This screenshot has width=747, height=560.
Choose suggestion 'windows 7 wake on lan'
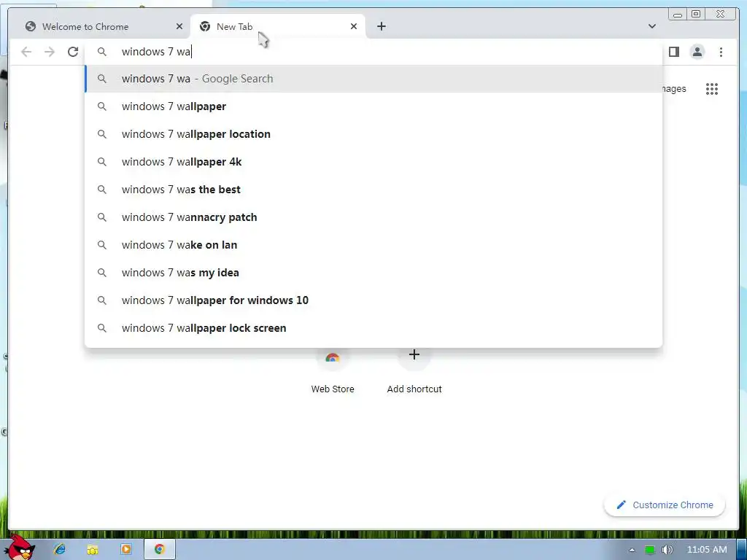(373, 245)
